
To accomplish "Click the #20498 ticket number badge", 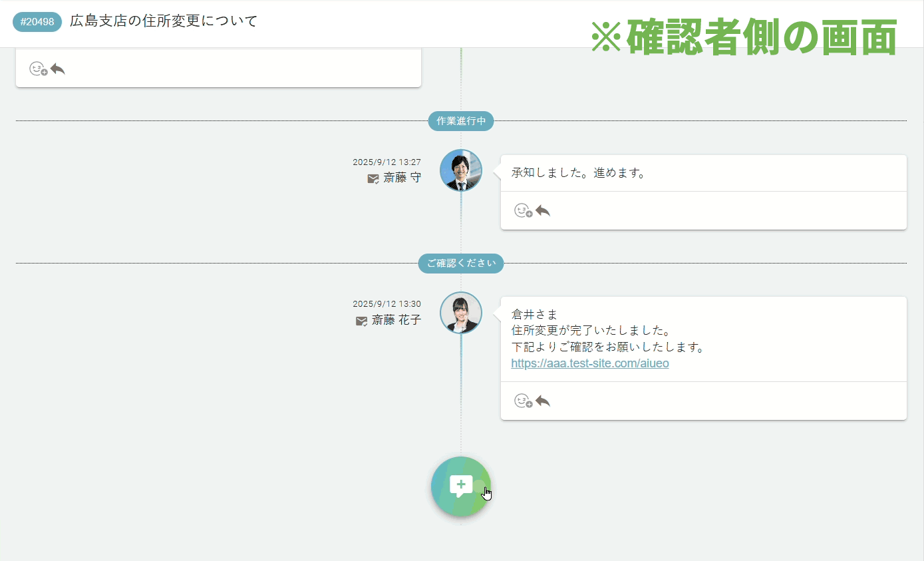I will [37, 22].
